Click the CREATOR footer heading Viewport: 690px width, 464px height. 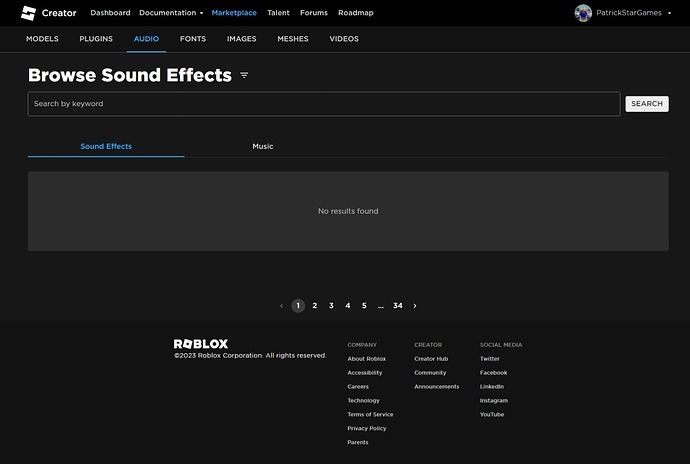pos(428,345)
